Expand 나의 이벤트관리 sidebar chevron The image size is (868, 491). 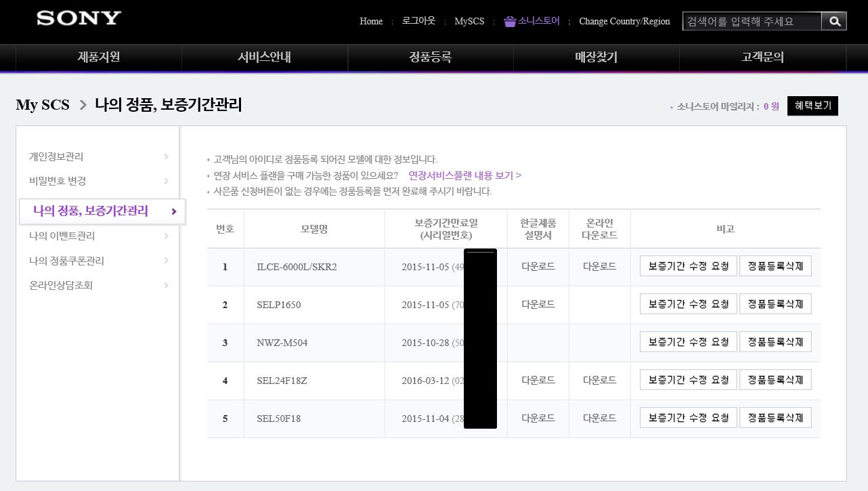coord(166,236)
